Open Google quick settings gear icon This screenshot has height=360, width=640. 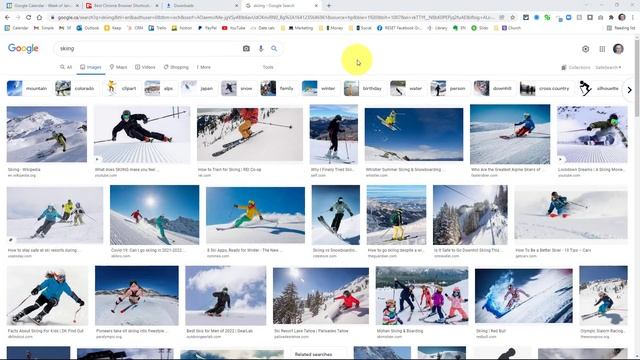[585, 49]
